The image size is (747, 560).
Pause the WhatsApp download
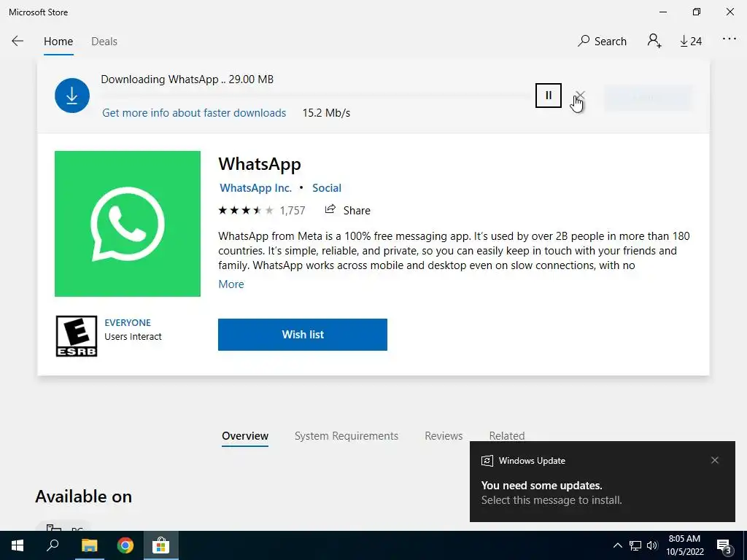549,96
